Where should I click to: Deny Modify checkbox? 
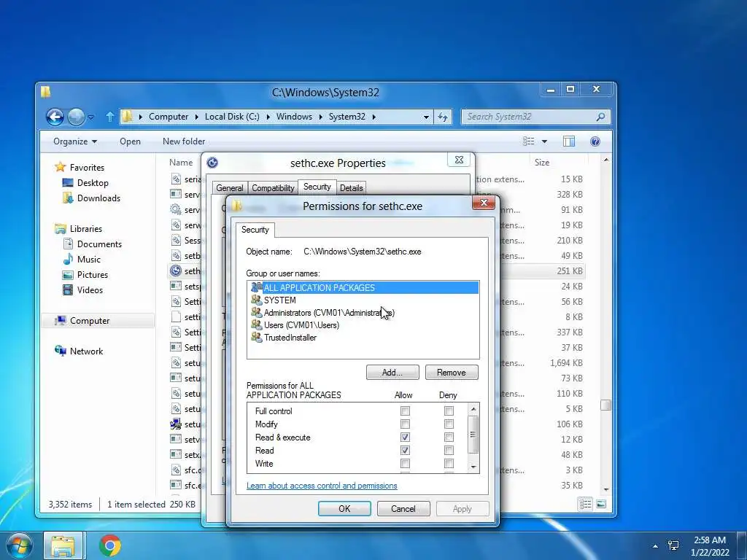pos(449,424)
